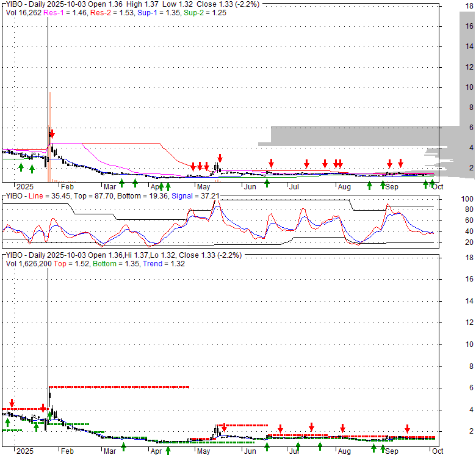Select the magenta Res-1 = 1.46 label
Viewport: 476px width, 455px height.
tap(68, 12)
